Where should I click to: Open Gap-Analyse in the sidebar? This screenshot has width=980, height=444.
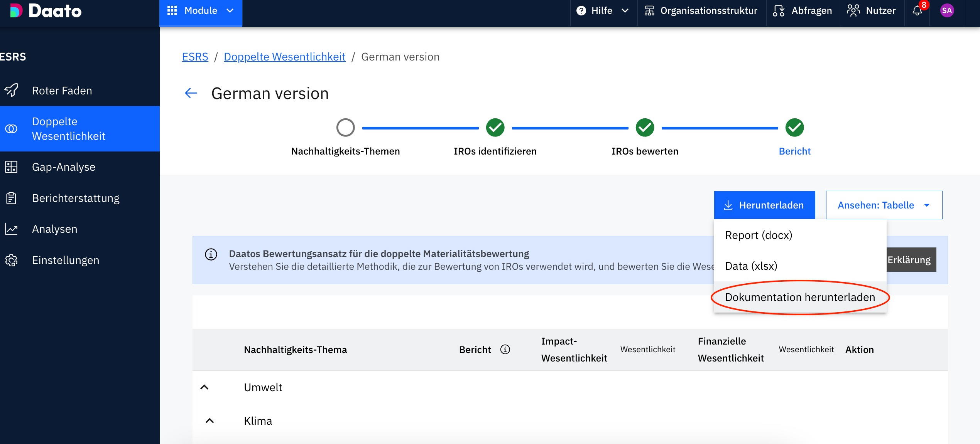[x=64, y=167]
